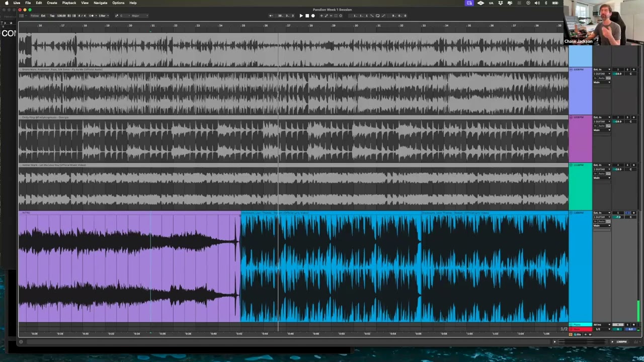644x362 pixels.
Task: Open the Major scale dropdown
Action: 139,16
